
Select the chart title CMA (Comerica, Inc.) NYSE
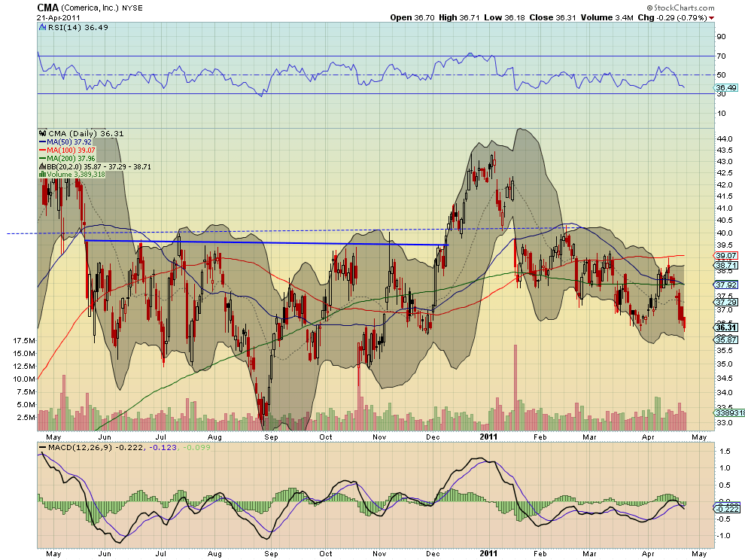coord(90,8)
